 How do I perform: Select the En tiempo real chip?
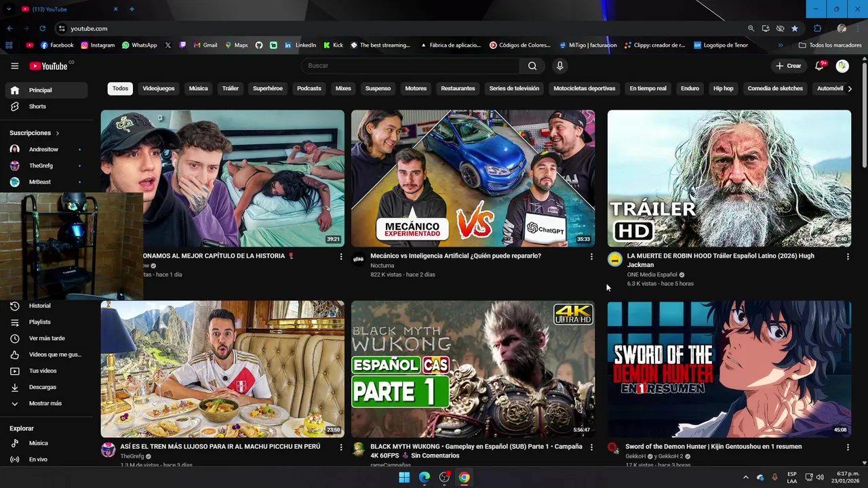point(648,88)
